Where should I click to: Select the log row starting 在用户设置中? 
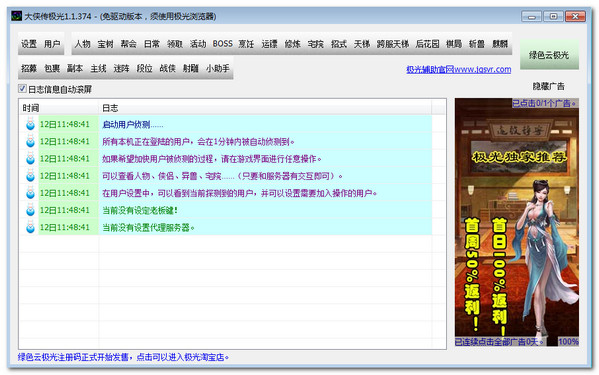tap(225, 193)
